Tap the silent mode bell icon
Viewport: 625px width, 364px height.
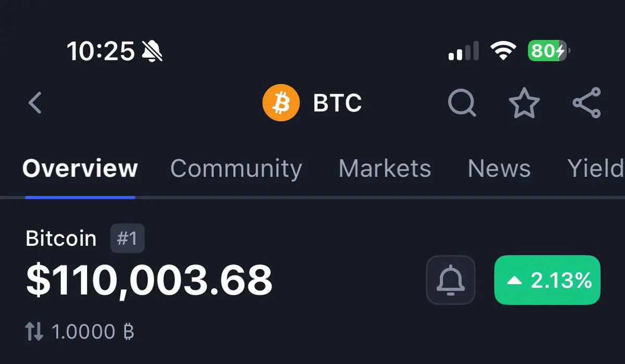click(152, 51)
